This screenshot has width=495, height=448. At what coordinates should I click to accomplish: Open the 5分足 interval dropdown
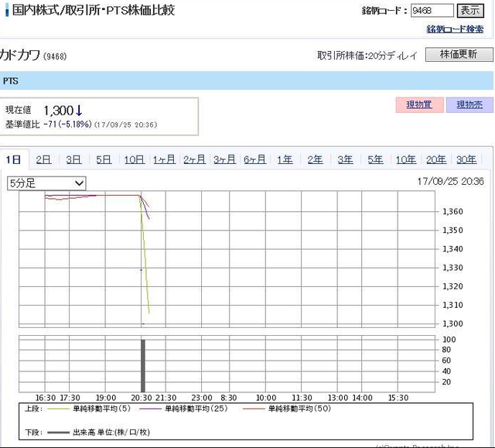(46, 183)
